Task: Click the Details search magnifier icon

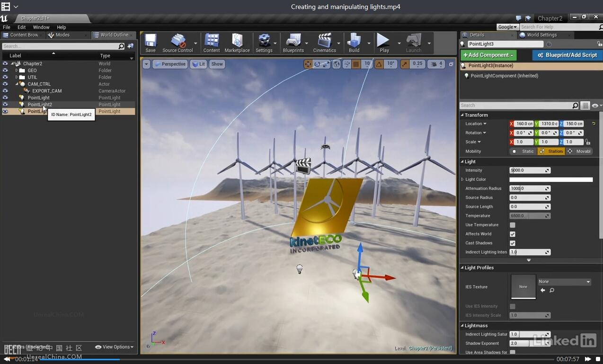Action: click(x=575, y=106)
